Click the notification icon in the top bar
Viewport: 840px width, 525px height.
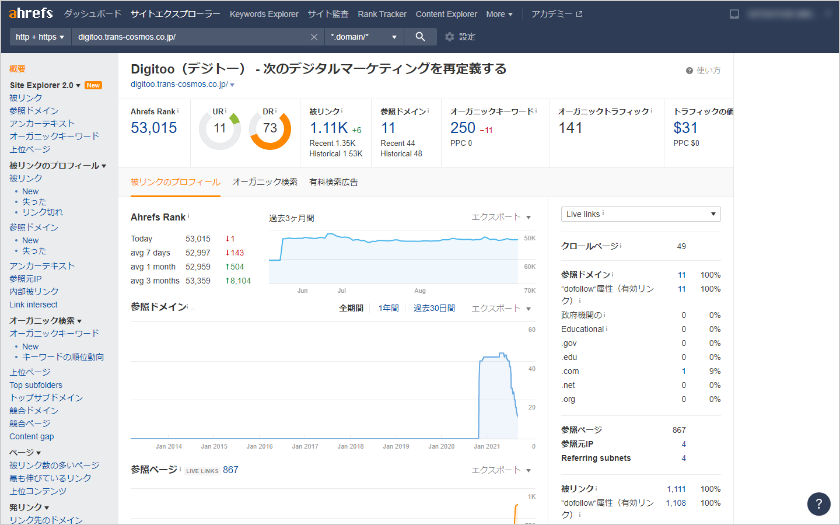click(734, 14)
